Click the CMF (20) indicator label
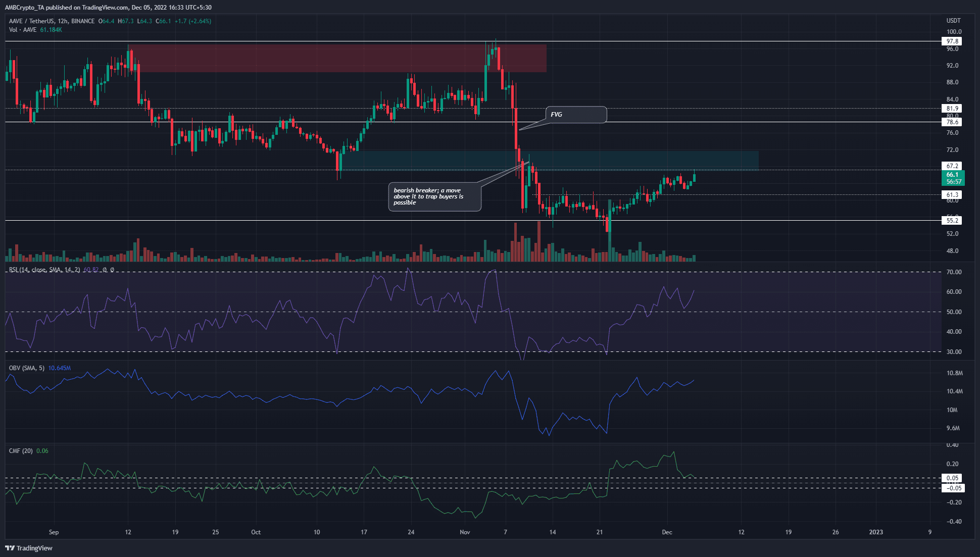 point(21,451)
